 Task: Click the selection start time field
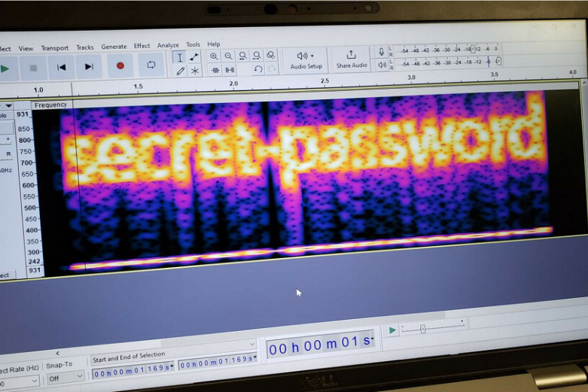point(133,372)
